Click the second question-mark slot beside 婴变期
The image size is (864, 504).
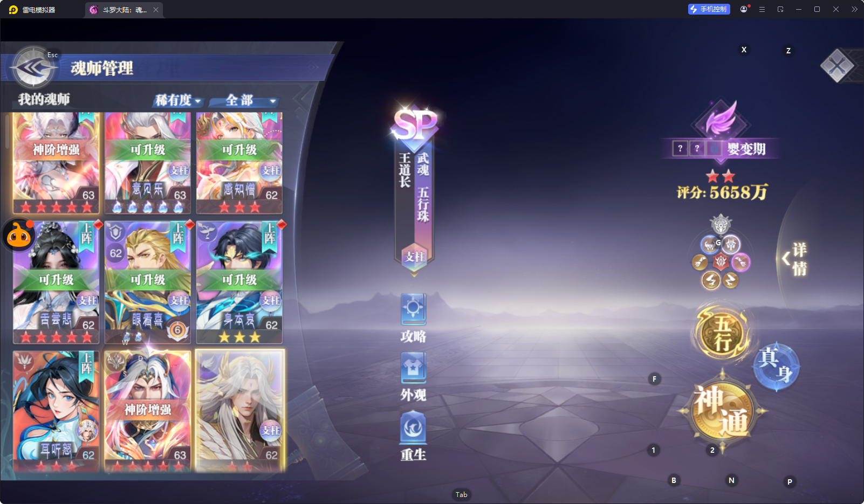pyautogui.click(x=697, y=148)
